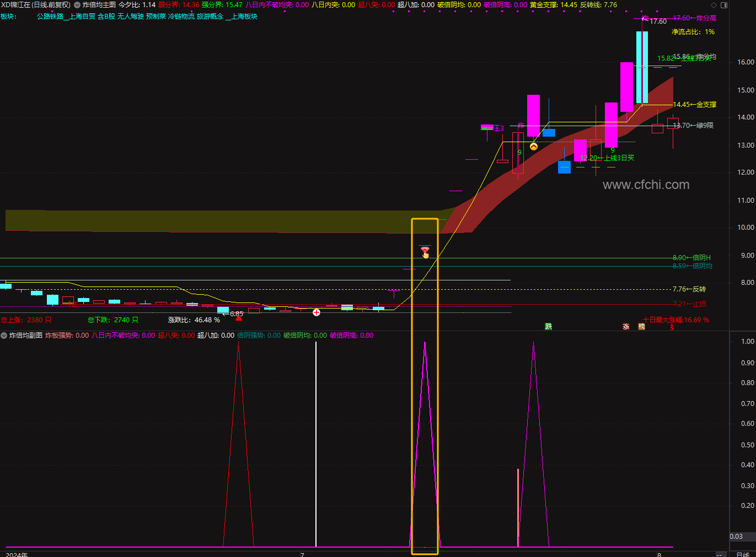This screenshot has height=557, width=756.
Task: Click the 14.45←金支撑 line label
Action: pos(694,105)
